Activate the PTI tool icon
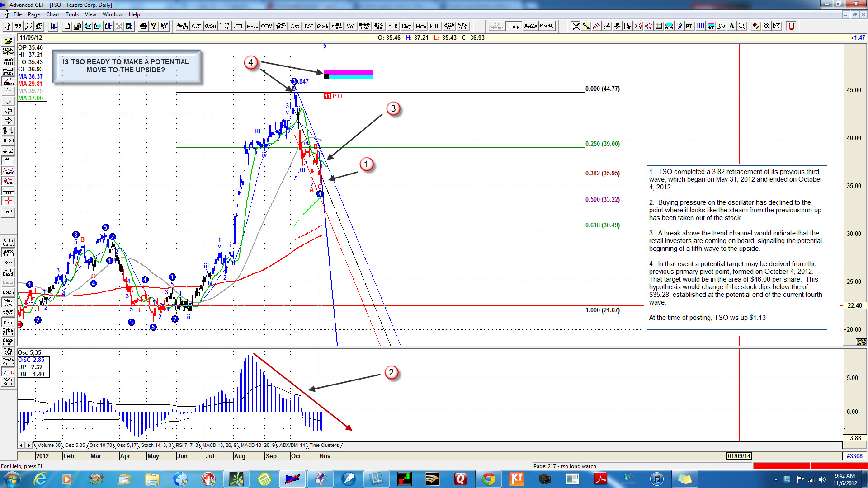The width and height of the screenshot is (868, 488). click(x=689, y=26)
